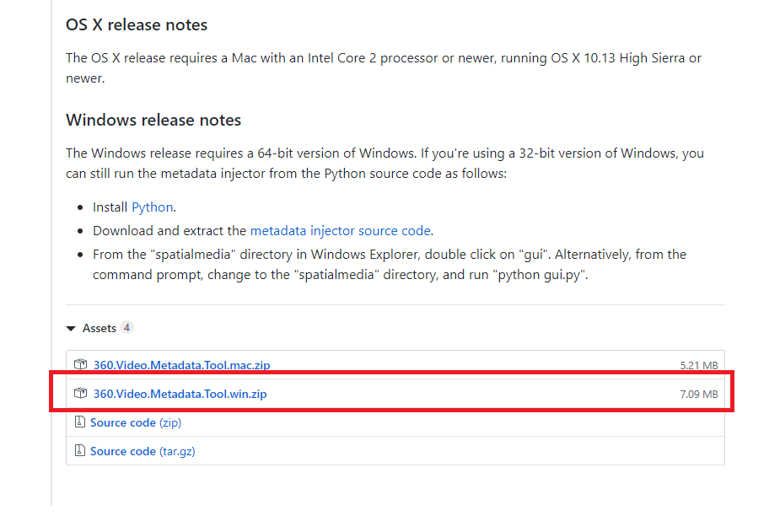
Task: Open the Python link
Action: tap(152, 207)
